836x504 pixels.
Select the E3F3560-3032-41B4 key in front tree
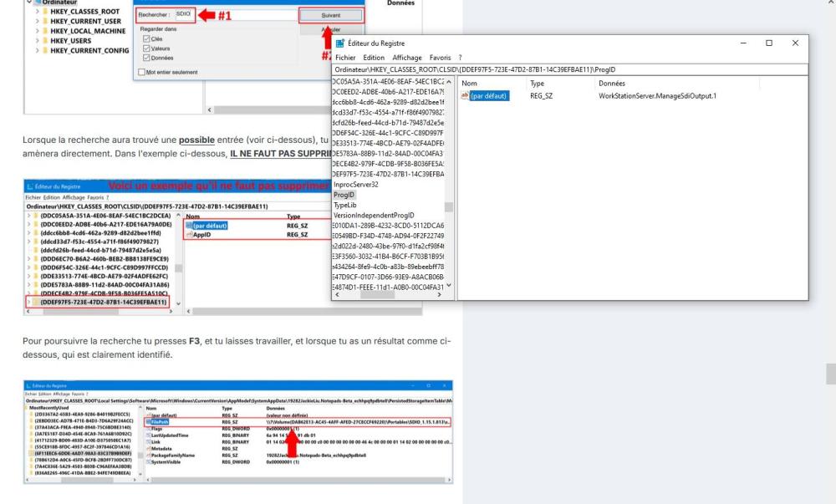point(388,257)
